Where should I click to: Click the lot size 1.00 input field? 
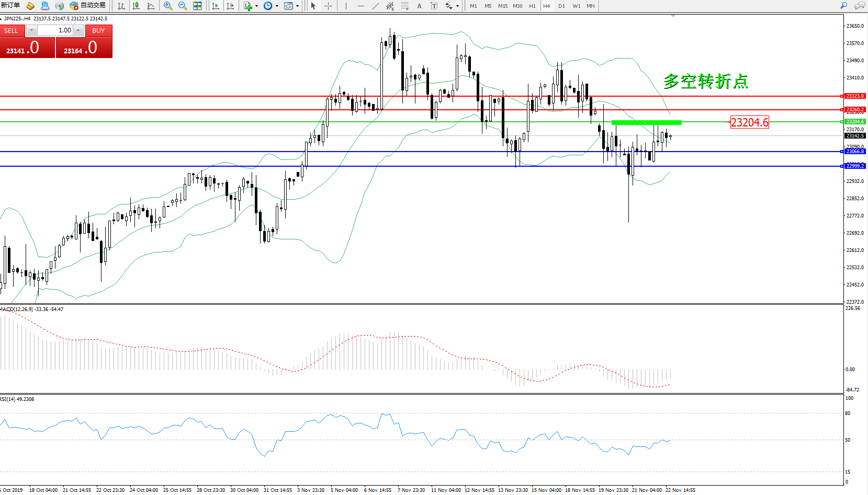click(55, 30)
